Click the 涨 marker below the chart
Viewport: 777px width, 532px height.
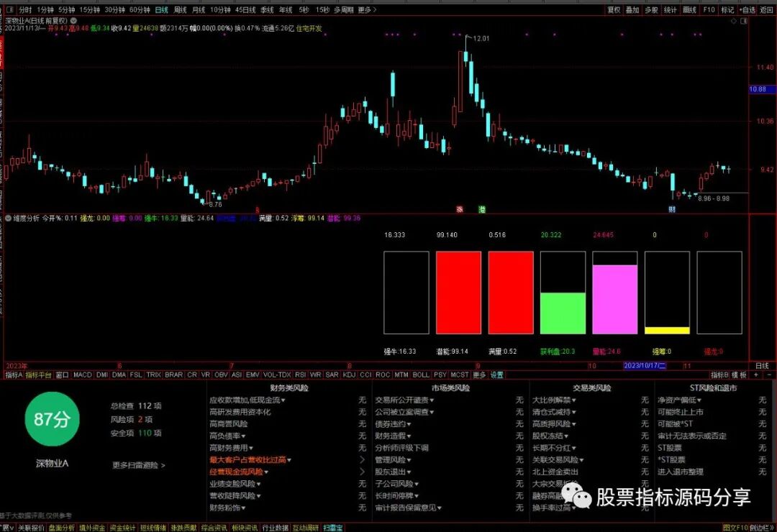click(459, 209)
